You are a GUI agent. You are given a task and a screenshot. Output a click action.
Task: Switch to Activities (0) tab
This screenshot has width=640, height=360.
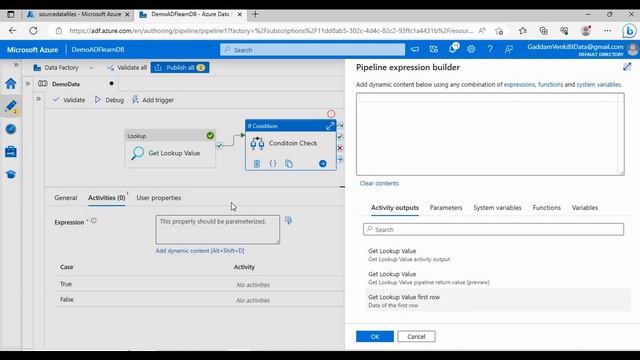pyautogui.click(x=107, y=198)
